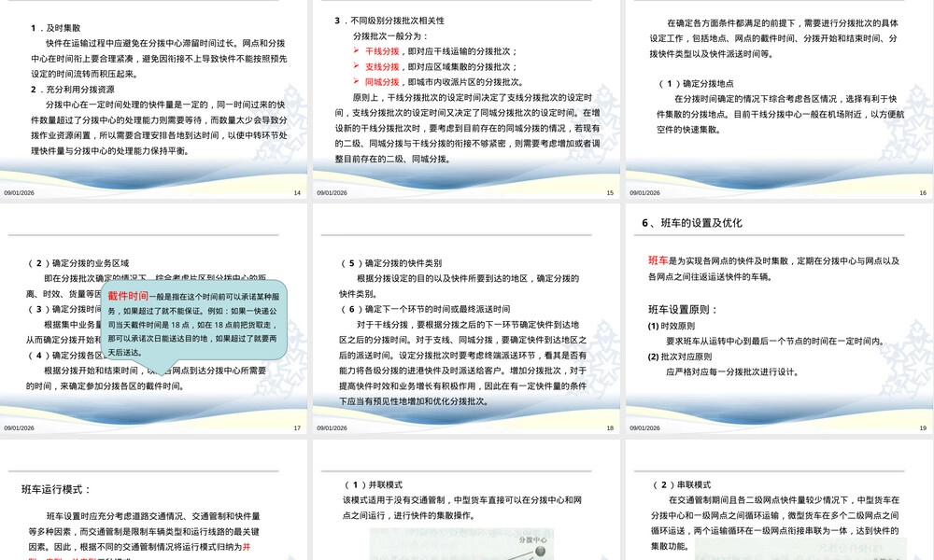Screen dimensions: 934x560
Task: Select the 串联模式 slide thumbnail
Action: [779, 500]
